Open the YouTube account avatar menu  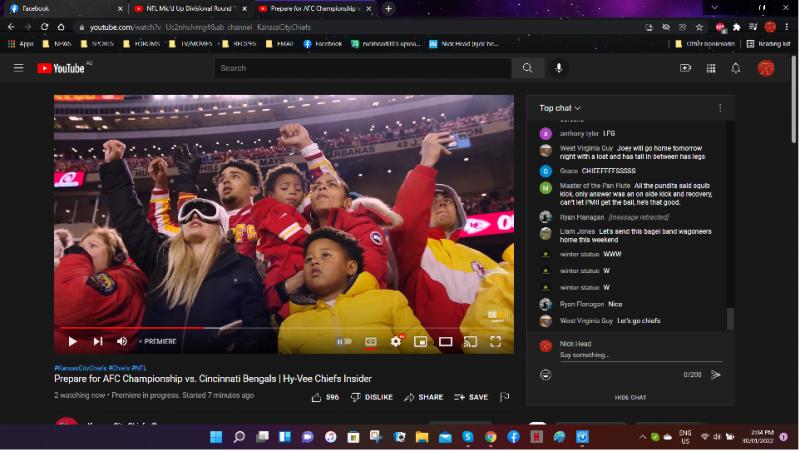click(x=766, y=68)
